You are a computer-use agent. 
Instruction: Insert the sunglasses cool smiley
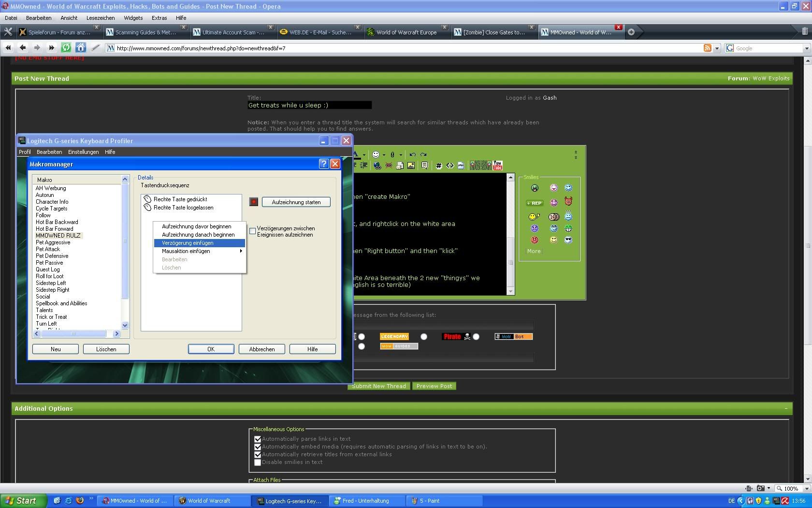click(568, 240)
